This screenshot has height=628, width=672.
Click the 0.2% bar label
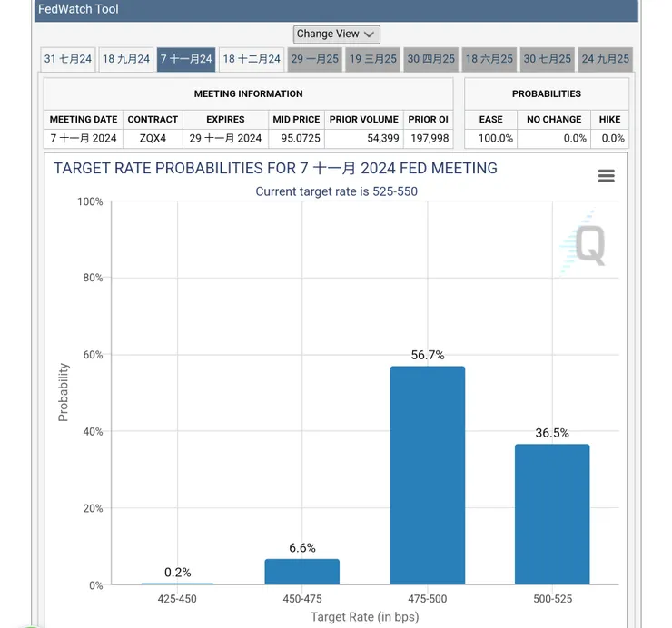click(177, 573)
